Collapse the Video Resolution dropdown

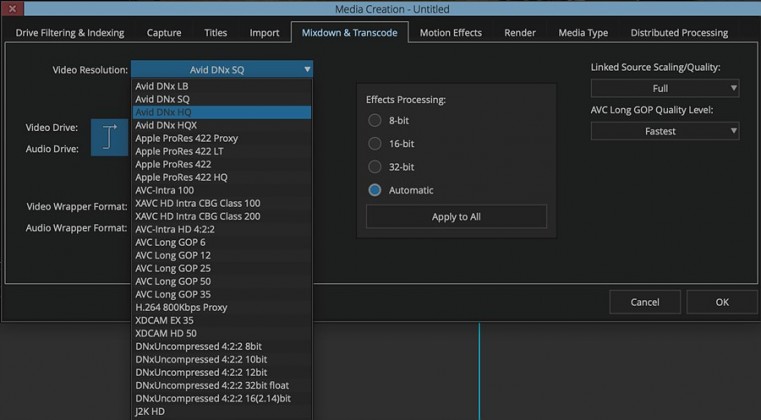tap(223, 70)
